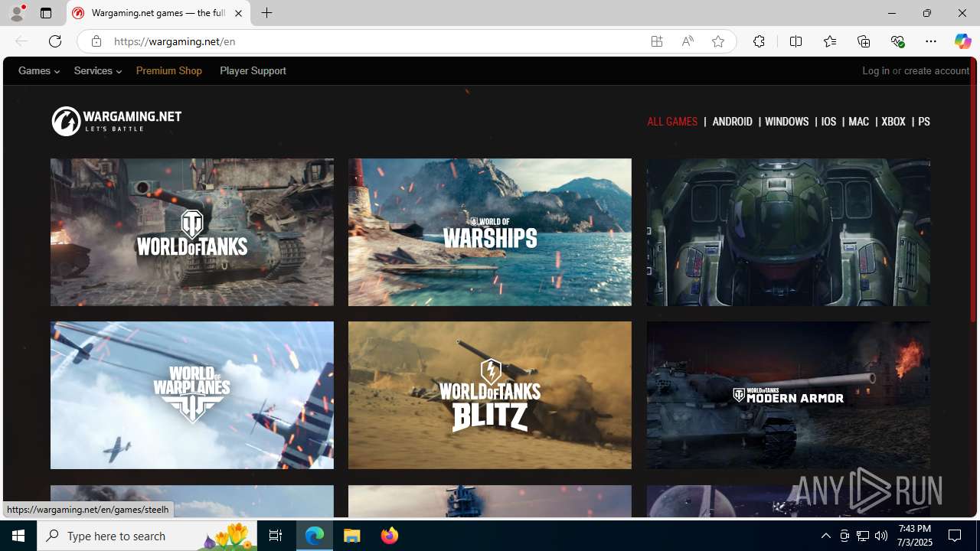Open Copilot sidebar
This screenshot has width=980, height=551.
pyautogui.click(x=962, y=41)
